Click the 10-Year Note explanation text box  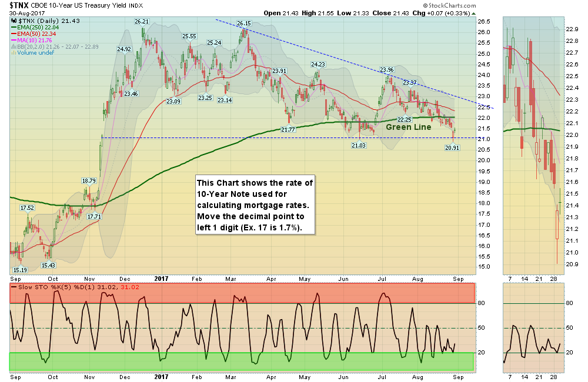pyautogui.click(x=255, y=205)
